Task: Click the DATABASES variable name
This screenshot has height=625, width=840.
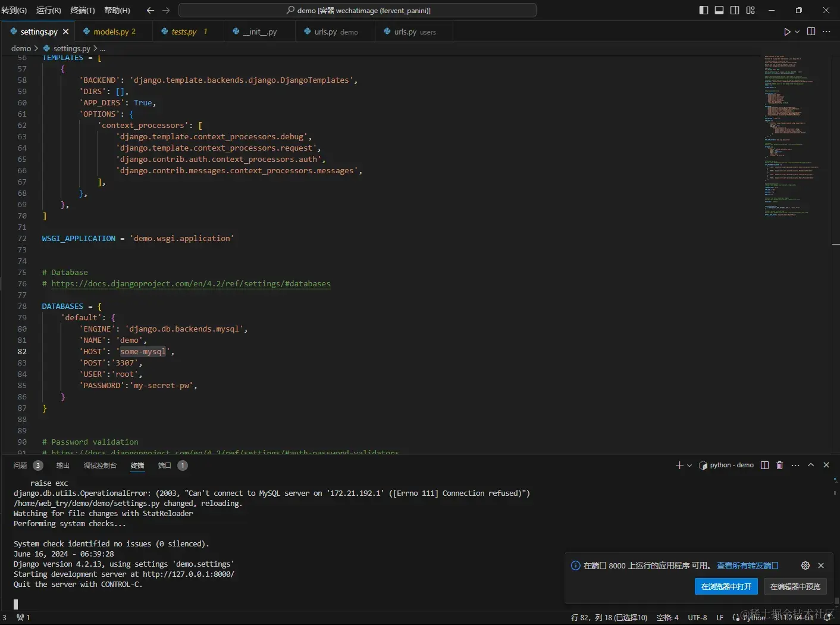Action: pos(62,307)
